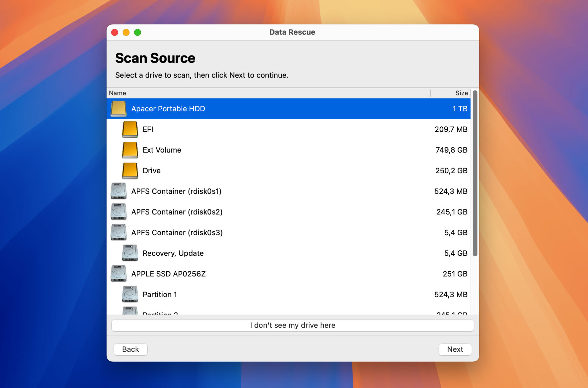Click the Next button to continue
The image size is (588, 388).
(455, 349)
